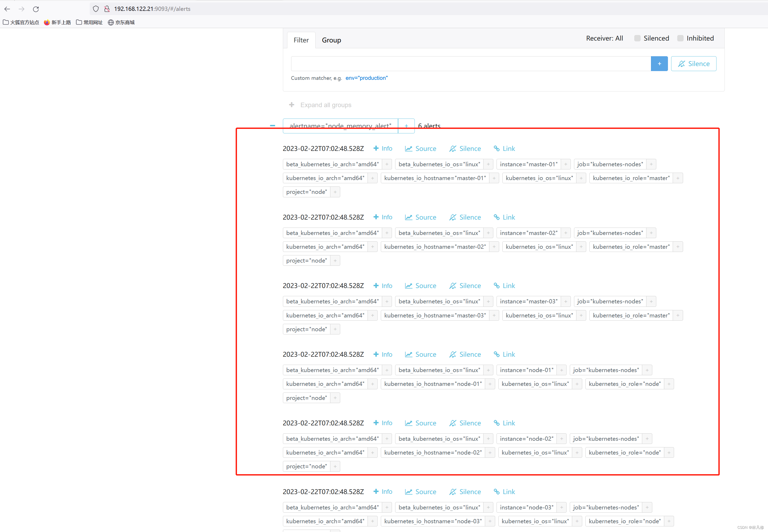Viewport: 768px width, 532px height.
Task: Show Info for the node-03 alert
Action: 382,492
